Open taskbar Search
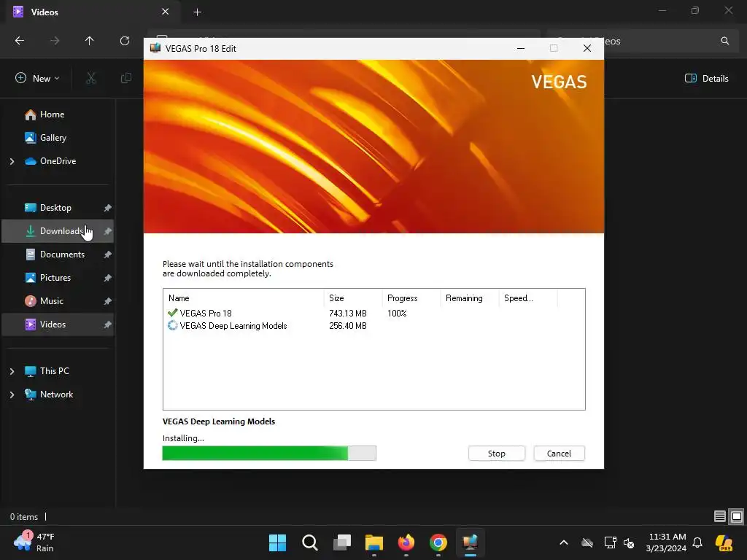 tap(309, 542)
